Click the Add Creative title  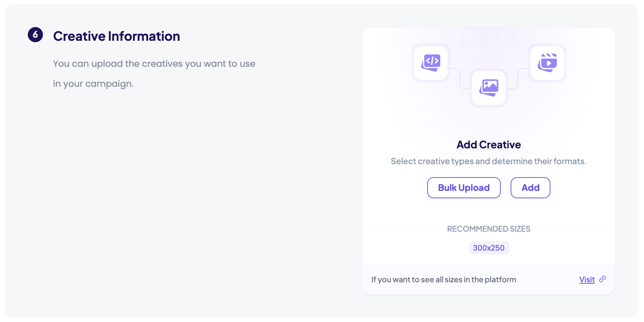pos(488,145)
